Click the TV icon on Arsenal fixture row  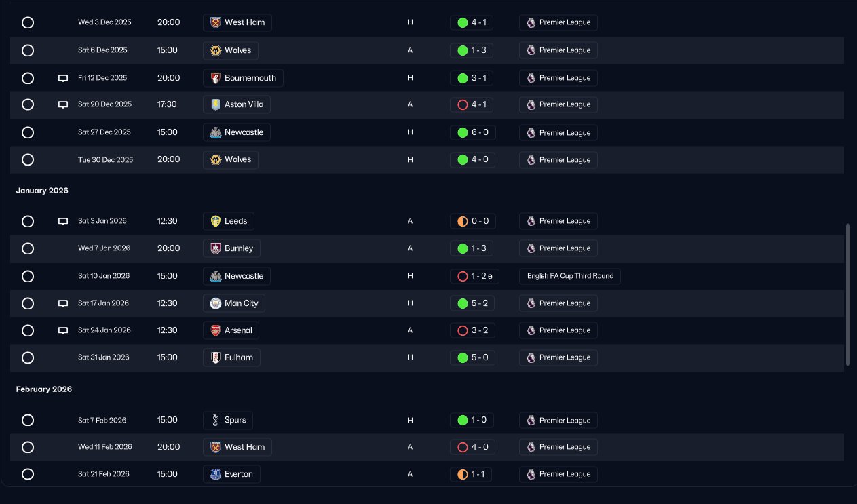pyautogui.click(x=63, y=330)
